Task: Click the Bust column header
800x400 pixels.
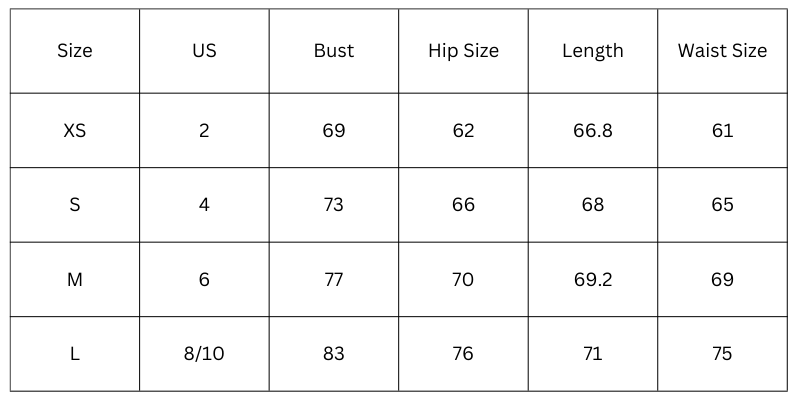Action: point(334,51)
